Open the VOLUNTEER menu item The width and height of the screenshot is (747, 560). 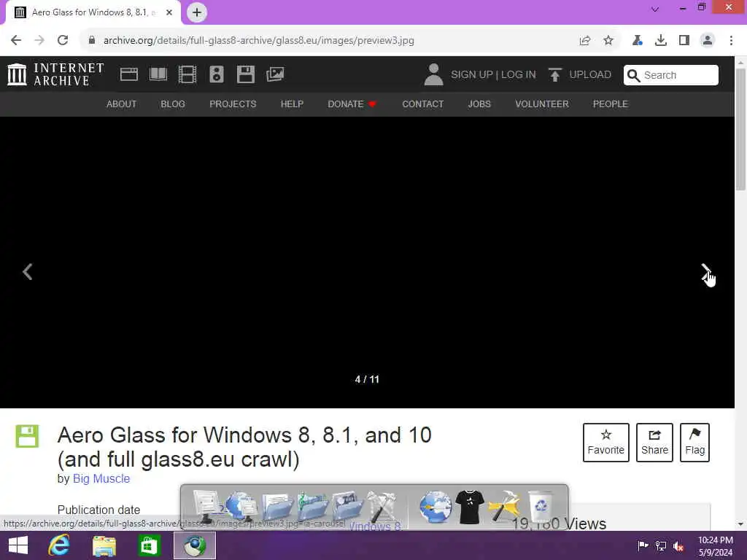click(x=542, y=104)
